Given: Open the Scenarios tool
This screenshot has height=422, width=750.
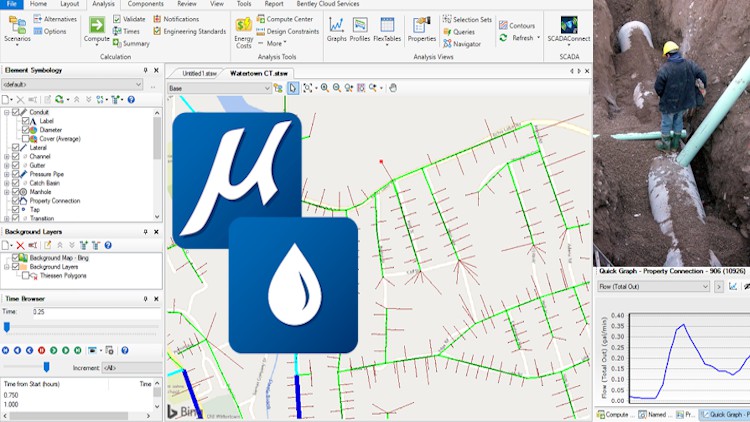Looking at the screenshot, I should (17, 30).
